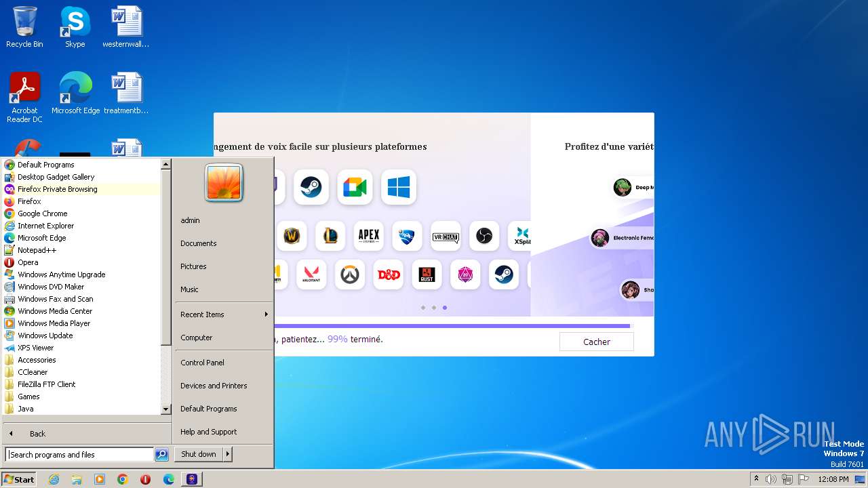This screenshot has height=488, width=868.
Task: Click the Overwatch icon
Action: coord(350,274)
